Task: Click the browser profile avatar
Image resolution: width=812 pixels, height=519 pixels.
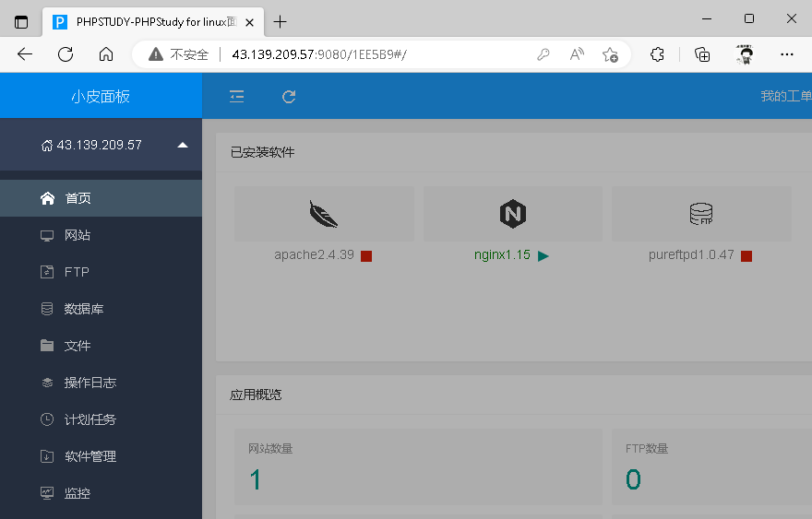Action: [x=746, y=54]
